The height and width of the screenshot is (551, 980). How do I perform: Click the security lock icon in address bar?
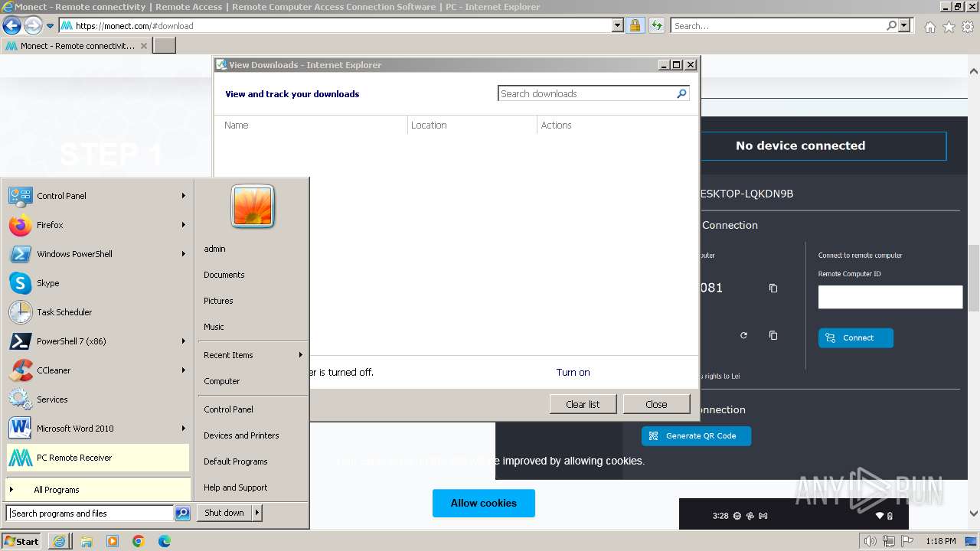pos(635,25)
